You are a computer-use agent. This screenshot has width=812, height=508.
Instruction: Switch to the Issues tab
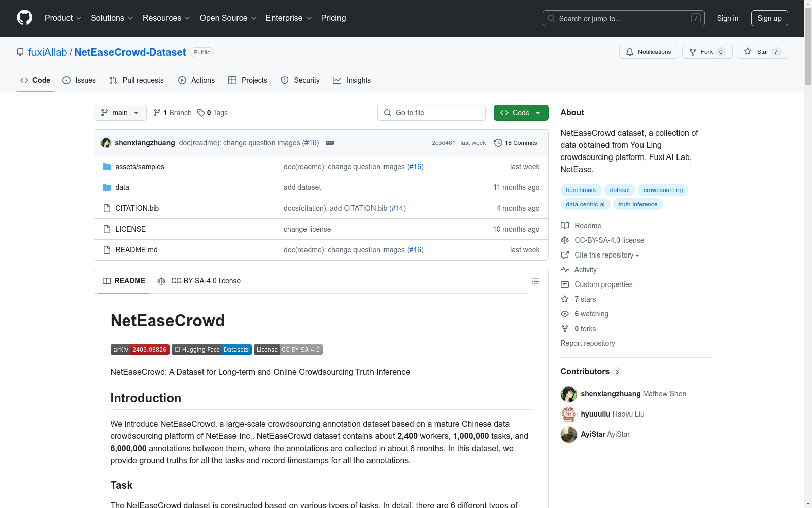(x=79, y=80)
